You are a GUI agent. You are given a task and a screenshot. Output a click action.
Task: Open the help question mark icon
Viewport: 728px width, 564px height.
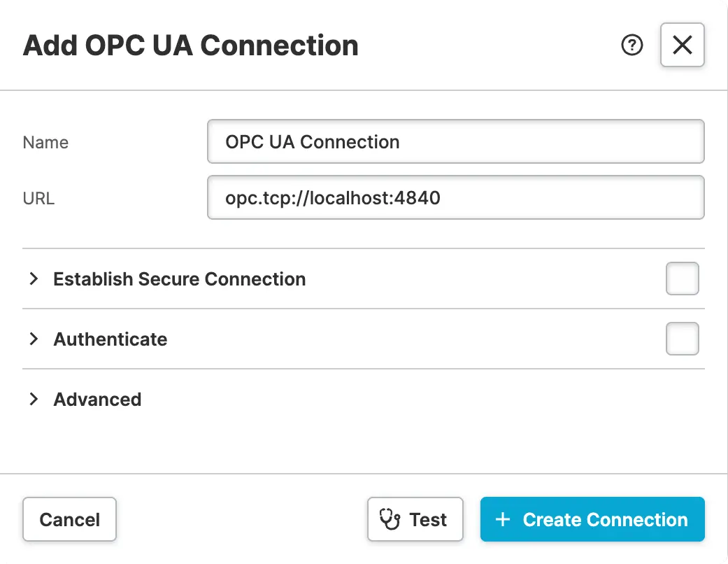point(632,45)
